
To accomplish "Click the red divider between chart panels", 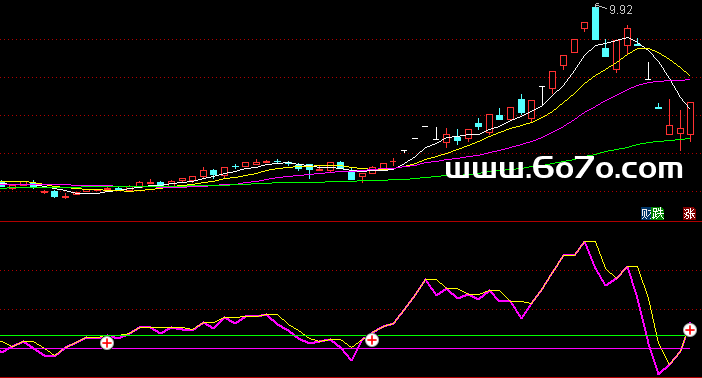I will tap(351, 222).
